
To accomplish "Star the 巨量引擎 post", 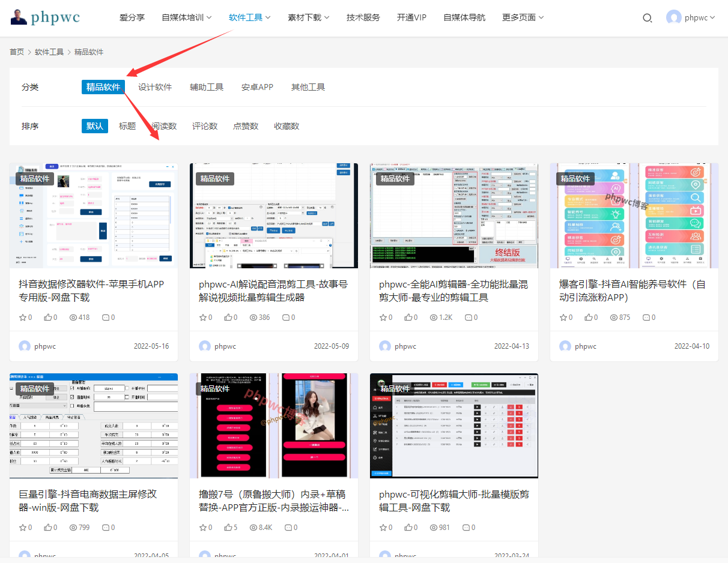I will [x=23, y=528].
